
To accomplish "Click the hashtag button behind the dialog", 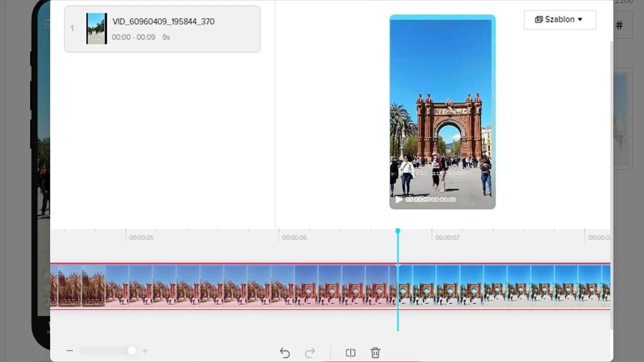I will click(619, 25).
